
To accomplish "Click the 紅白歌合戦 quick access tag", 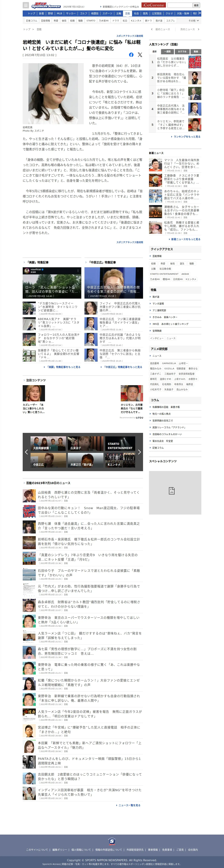I will coord(165,269).
